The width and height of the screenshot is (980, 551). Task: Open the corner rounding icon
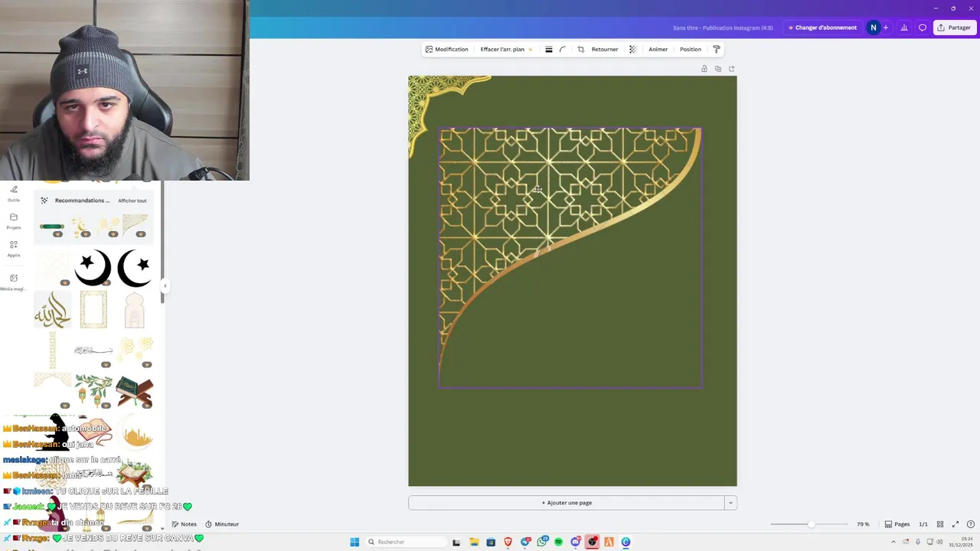(x=563, y=49)
